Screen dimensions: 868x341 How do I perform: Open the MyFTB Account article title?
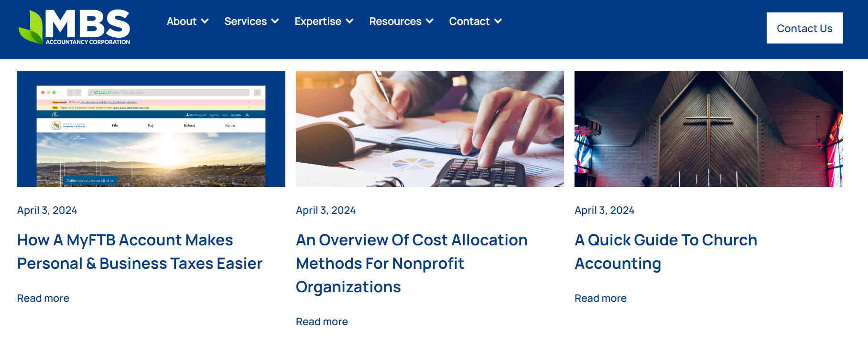140,252
